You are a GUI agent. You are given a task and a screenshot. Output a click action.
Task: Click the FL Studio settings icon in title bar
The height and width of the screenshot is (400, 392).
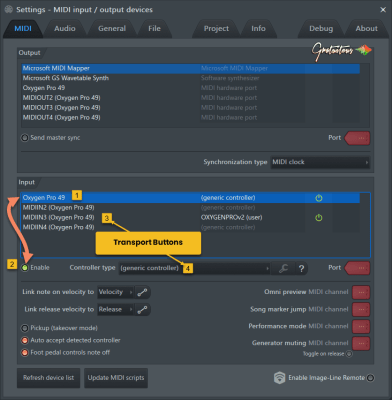click(8, 9)
